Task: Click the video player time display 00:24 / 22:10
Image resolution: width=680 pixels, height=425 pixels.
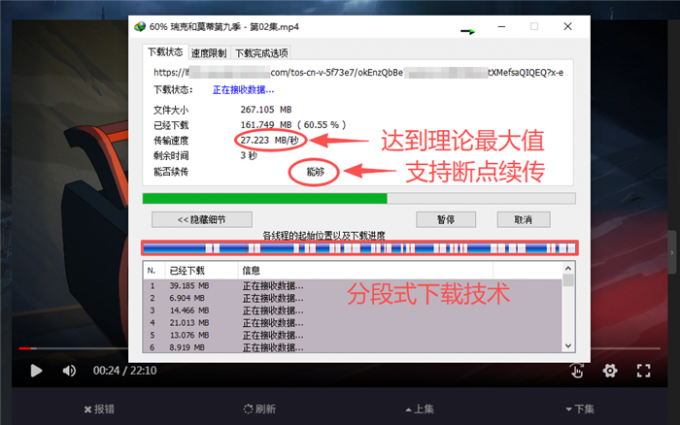Action: click(124, 371)
